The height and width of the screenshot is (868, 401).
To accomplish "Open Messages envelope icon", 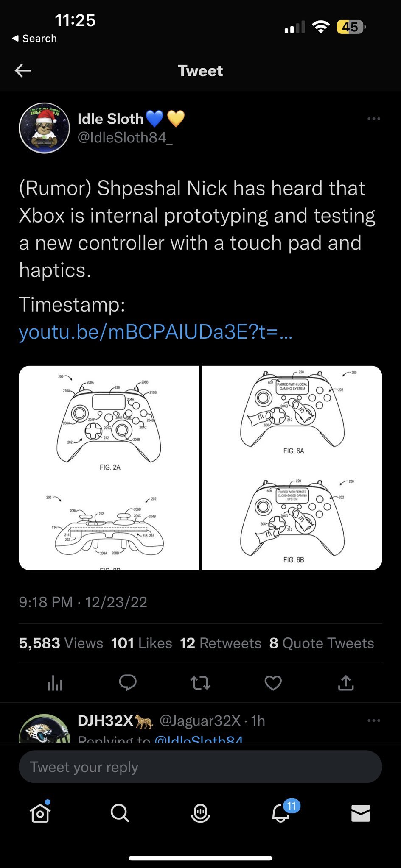I will [361, 813].
